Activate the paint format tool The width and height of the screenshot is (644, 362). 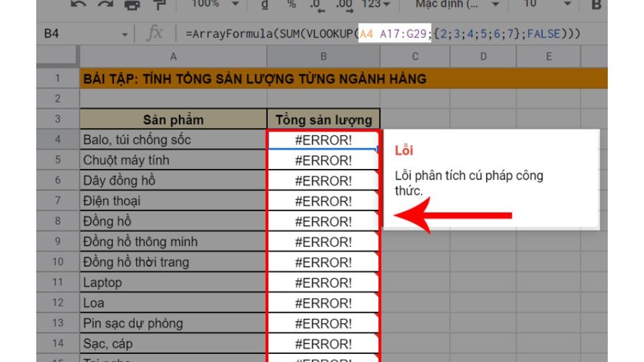[158, 4]
